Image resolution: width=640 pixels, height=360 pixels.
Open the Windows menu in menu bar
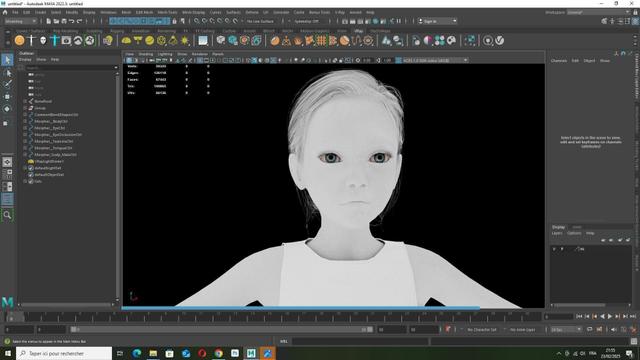tap(108, 12)
